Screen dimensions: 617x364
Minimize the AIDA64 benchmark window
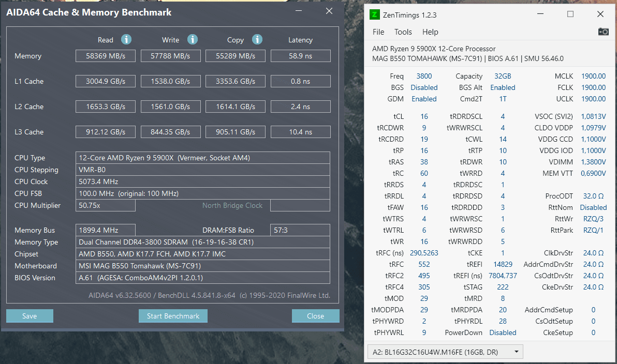(x=299, y=11)
